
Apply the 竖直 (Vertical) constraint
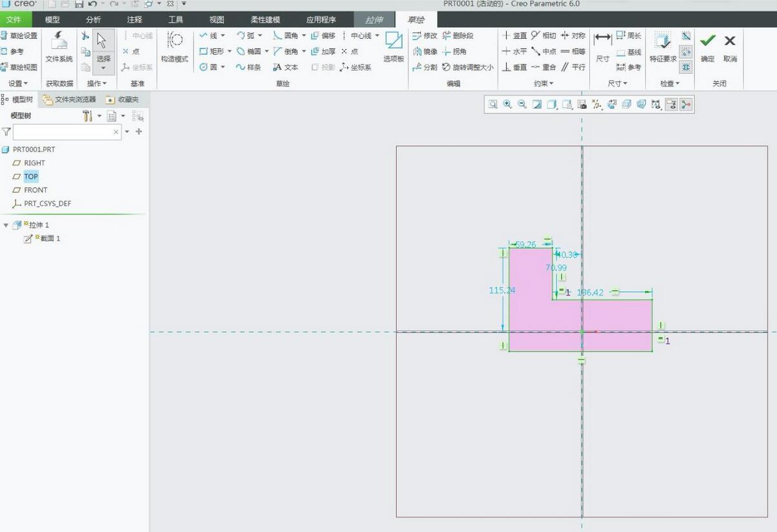point(514,36)
